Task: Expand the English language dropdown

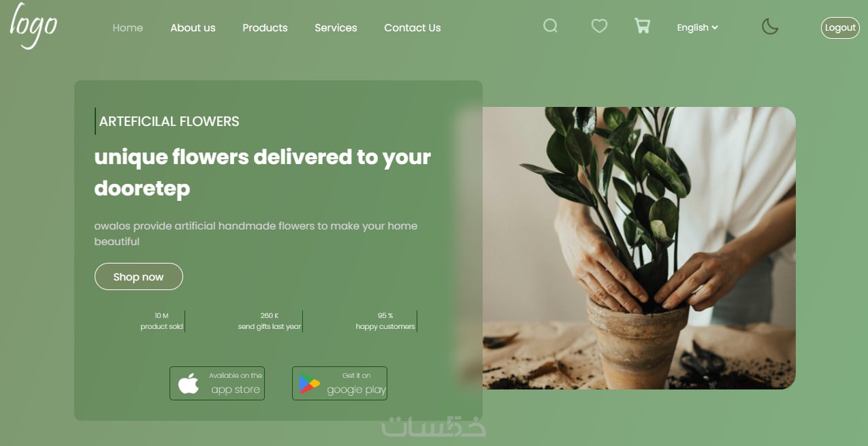Action: tap(697, 28)
